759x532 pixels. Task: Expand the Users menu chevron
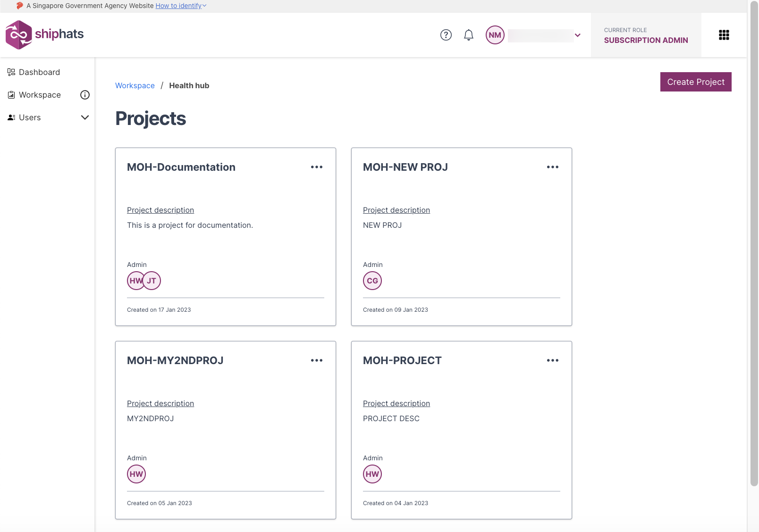coord(85,117)
